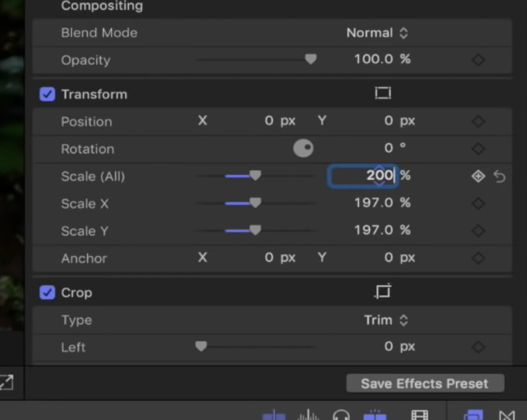Open the Blend Mode Normal dropdown
Viewport: 527px width, 420px height.
coord(377,33)
